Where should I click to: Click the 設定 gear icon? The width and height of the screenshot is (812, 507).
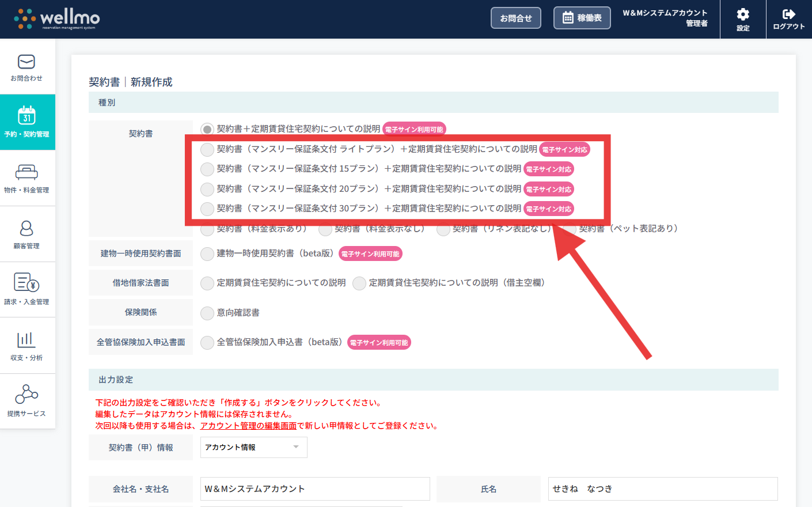pyautogui.click(x=743, y=14)
